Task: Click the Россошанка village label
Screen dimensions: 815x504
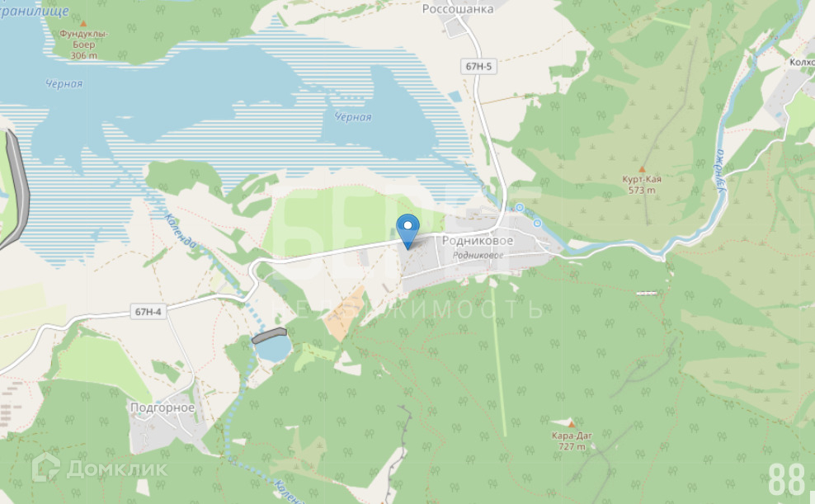Action: point(457,9)
